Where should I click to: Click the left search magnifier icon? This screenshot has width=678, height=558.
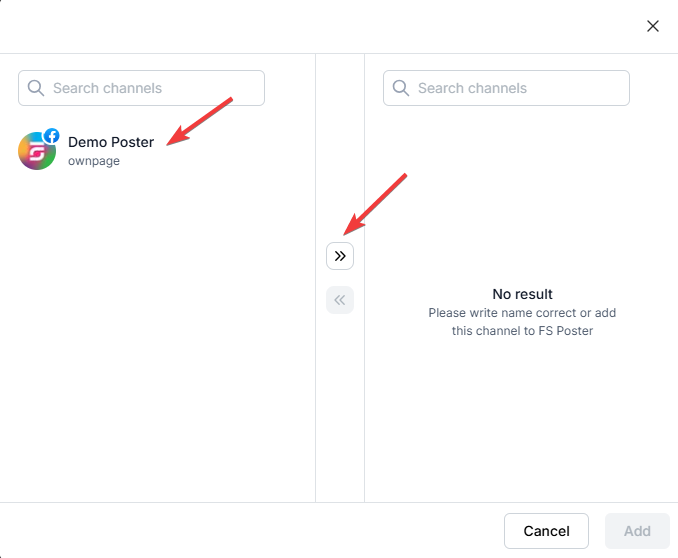pyautogui.click(x=35, y=88)
